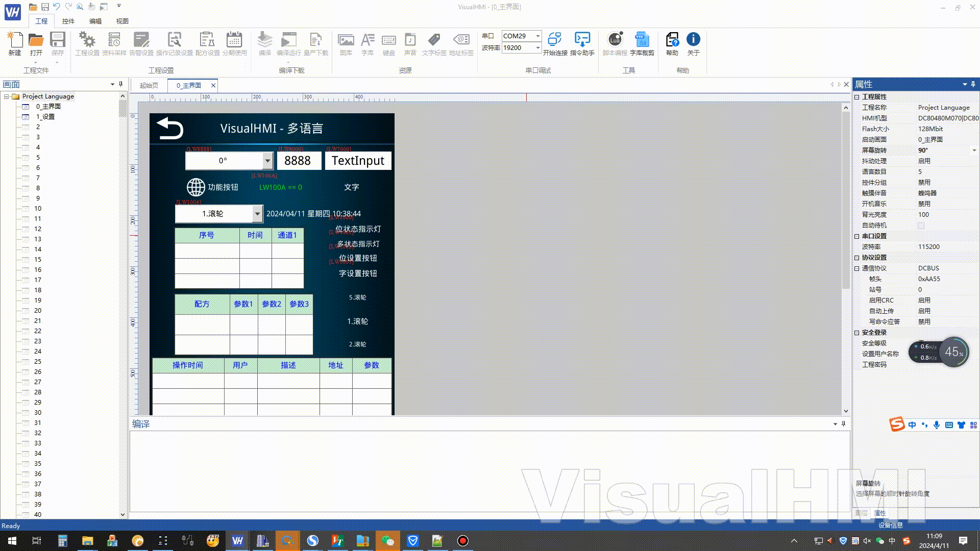Collapse the 串口设置 property group
980x551 pixels.
pyautogui.click(x=857, y=236)
